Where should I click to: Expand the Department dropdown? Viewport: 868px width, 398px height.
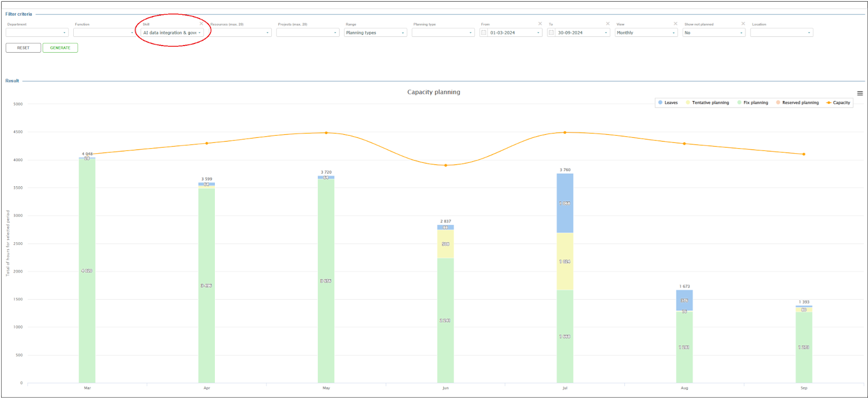[37, 33]
